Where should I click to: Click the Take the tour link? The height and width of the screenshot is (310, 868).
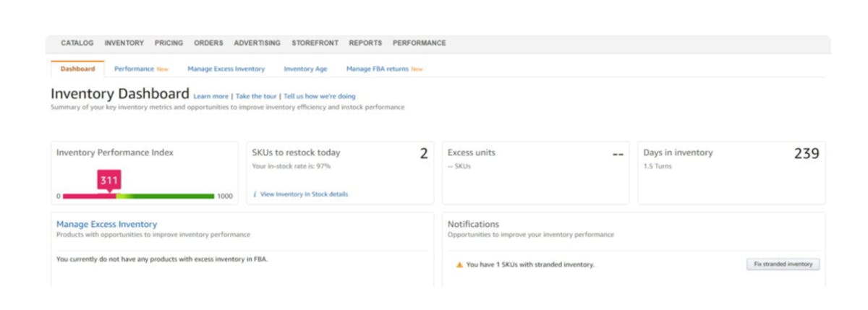tap(256, 96)
